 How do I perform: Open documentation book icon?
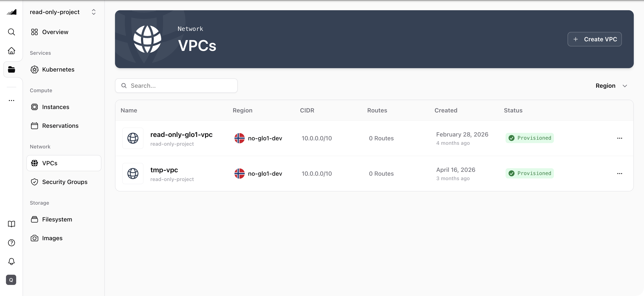point(11,224)
